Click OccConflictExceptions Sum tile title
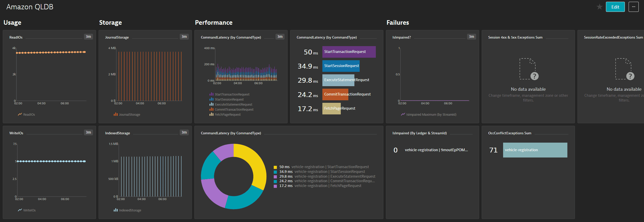 click(x=510, y=133)
